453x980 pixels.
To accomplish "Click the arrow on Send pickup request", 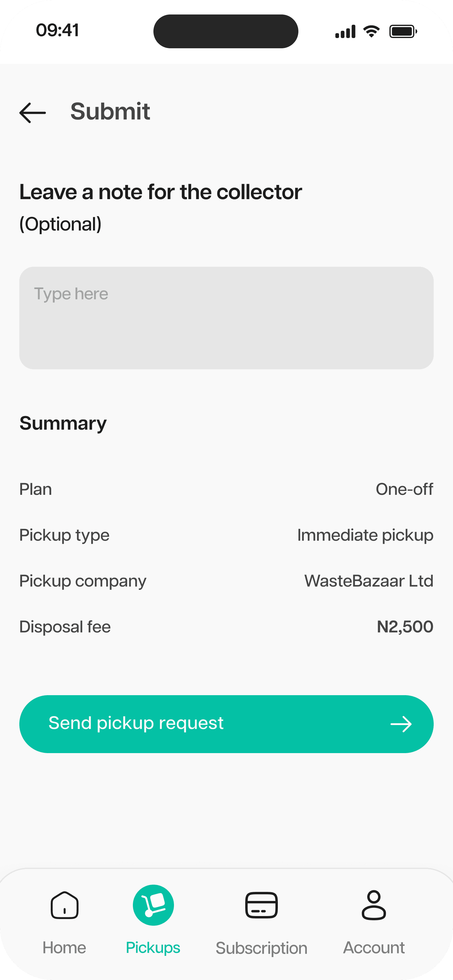I will pyautogui.click(x=401, y=724).
